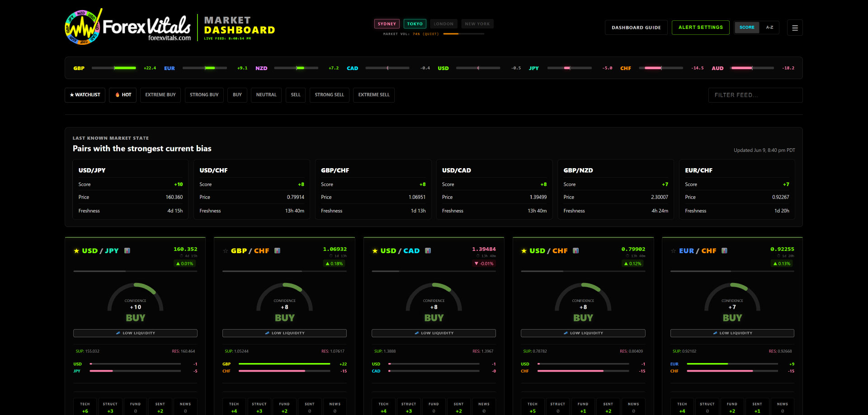Filter by Strong Buy signals
Screen dimensions: 868x415
(204, 95)
